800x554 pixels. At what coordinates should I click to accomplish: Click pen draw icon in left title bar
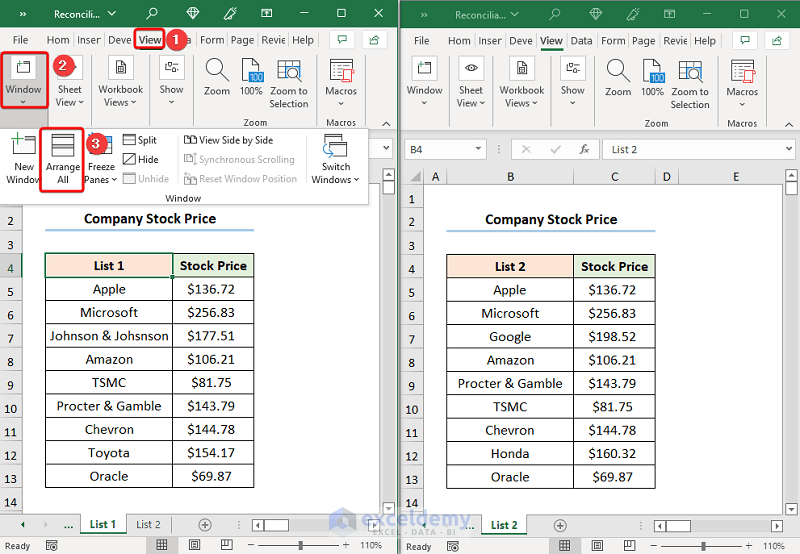230,13
